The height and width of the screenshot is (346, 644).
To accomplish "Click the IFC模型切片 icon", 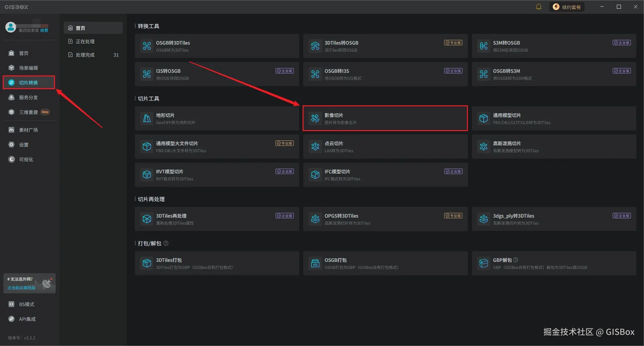I will pyautogui.click(x=315, y=175).
